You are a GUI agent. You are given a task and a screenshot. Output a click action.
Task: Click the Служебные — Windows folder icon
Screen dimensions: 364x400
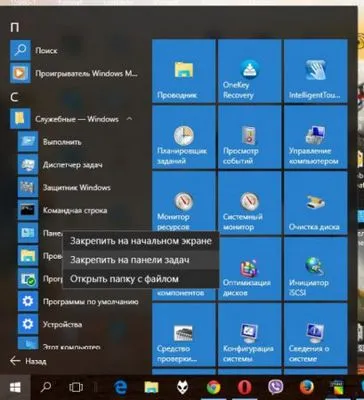(20, 119)
